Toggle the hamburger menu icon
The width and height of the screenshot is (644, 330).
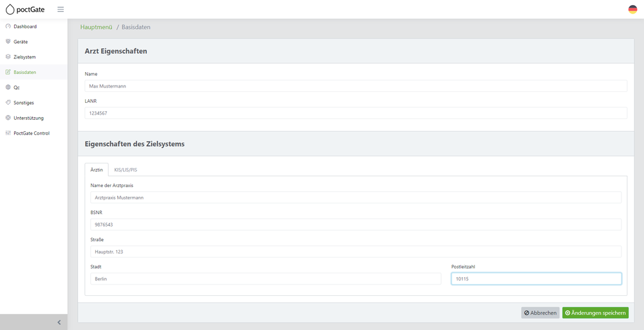click(x=61, y=10)
